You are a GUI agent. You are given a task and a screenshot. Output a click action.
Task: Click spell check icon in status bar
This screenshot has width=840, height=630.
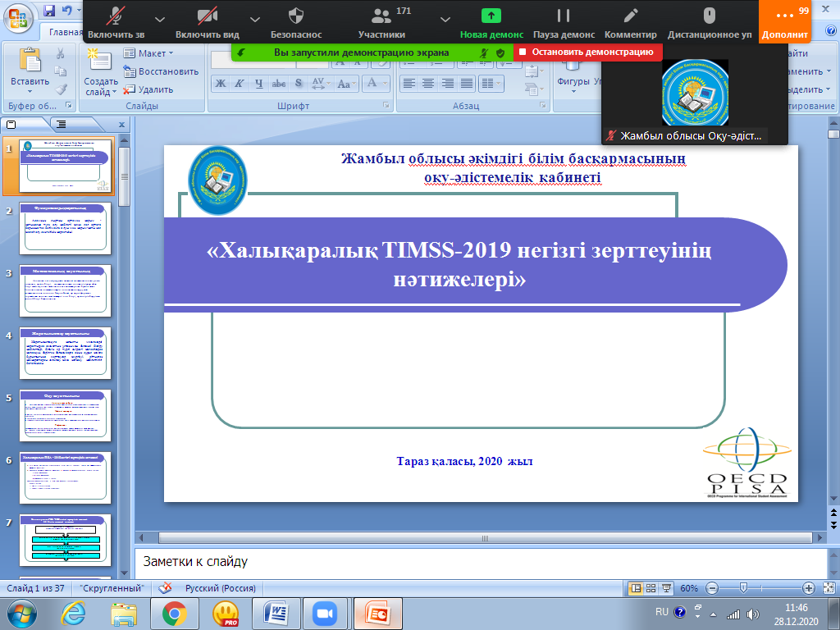tap(165, 587)
